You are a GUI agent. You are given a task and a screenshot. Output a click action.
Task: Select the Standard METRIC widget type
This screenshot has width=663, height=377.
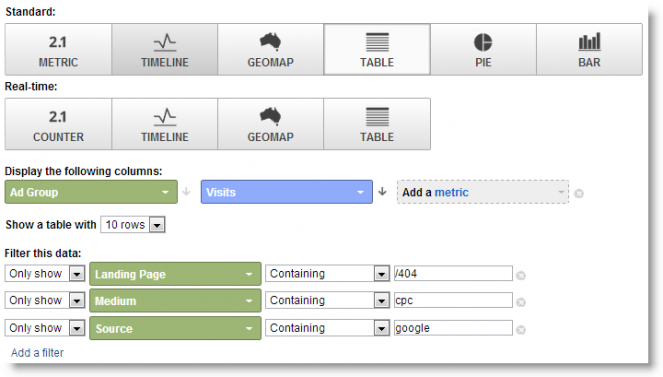click(x=58, y=49)
